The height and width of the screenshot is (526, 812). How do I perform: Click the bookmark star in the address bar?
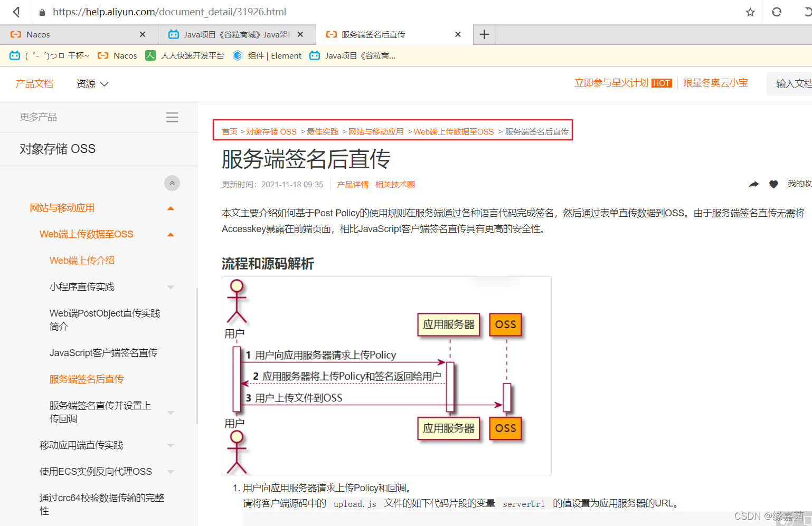(750, 12)
